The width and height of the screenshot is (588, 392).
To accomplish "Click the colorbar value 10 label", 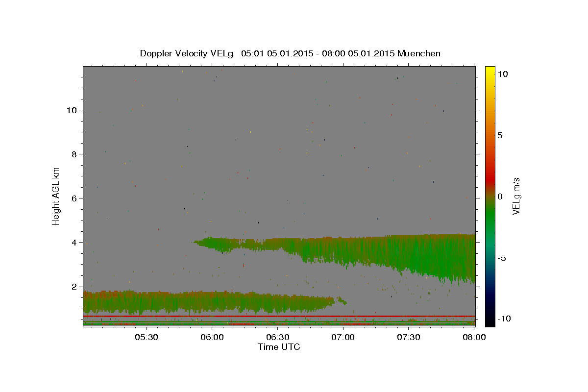I will 502,74.
